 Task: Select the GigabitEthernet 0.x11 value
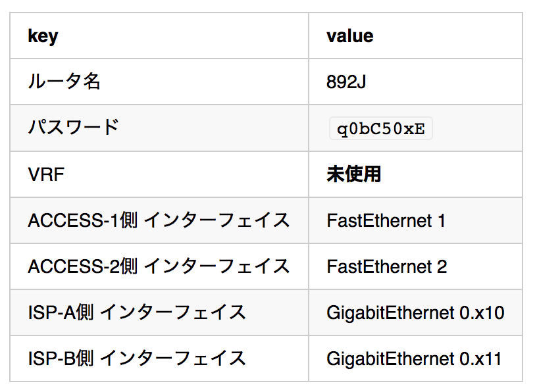pos(414,358)
